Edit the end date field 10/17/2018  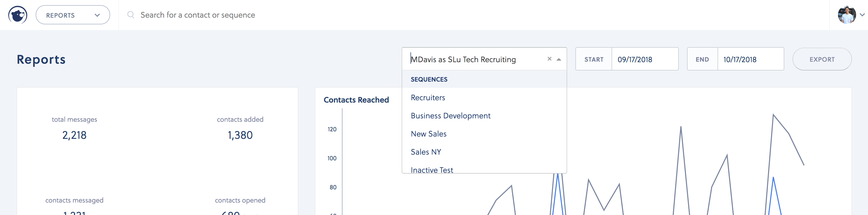(750, 59)
